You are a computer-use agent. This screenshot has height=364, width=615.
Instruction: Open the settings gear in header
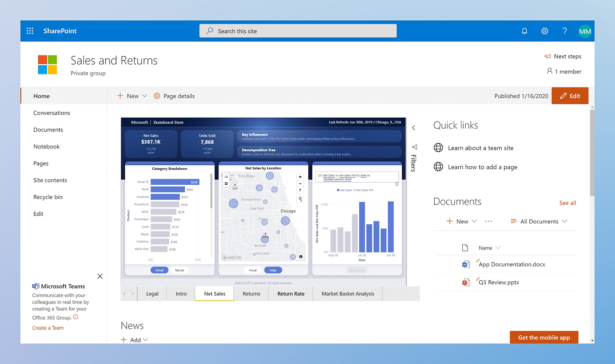544,31
